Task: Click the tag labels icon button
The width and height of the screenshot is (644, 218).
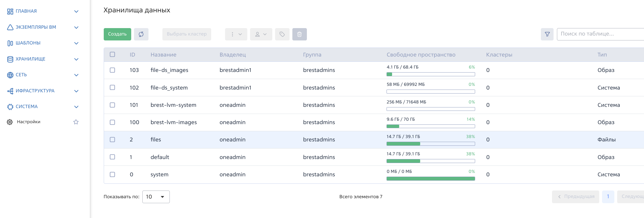Action: (x=282, y=34)
